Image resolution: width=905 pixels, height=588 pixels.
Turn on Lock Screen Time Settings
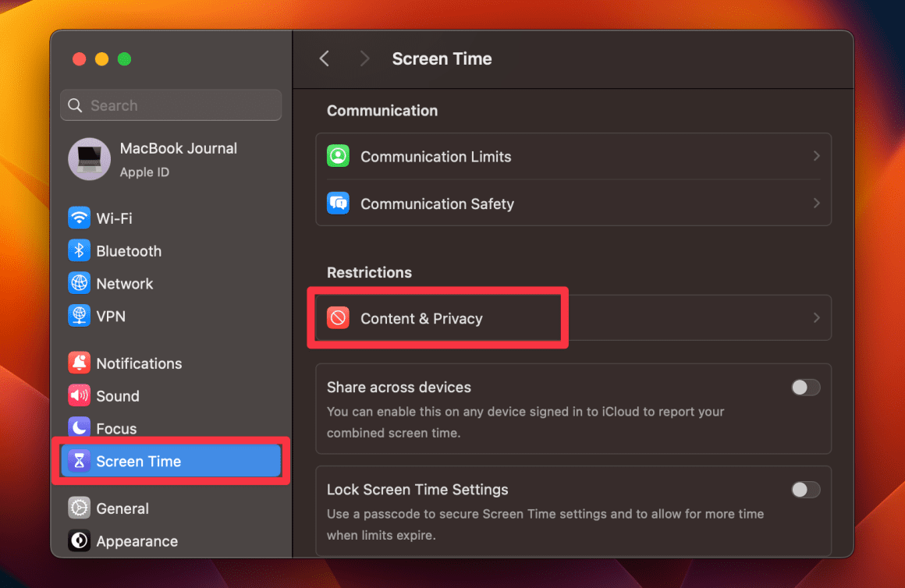[806, 489]
